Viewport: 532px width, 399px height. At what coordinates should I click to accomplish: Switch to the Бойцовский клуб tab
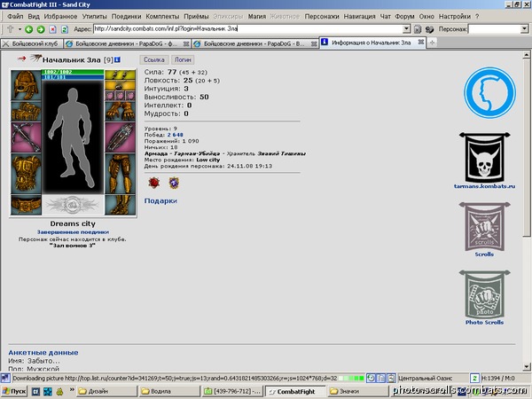[30, 43]
